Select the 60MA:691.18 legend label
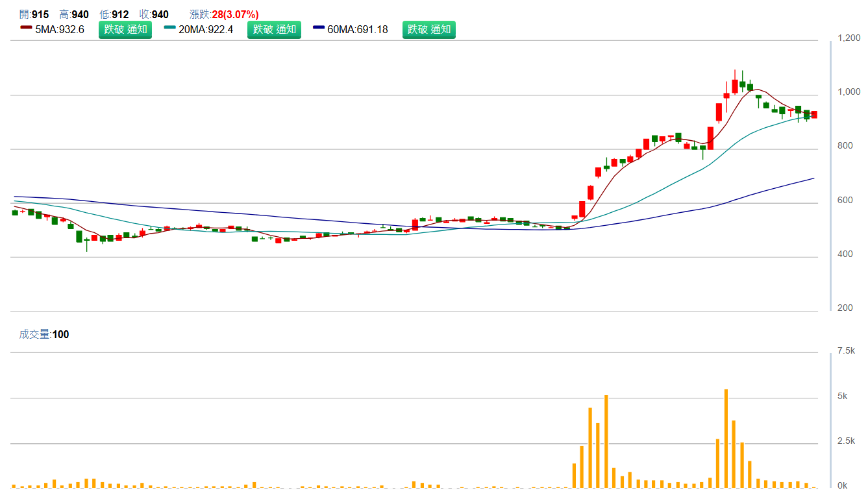868x499 pixels. [x=358, y=29]
